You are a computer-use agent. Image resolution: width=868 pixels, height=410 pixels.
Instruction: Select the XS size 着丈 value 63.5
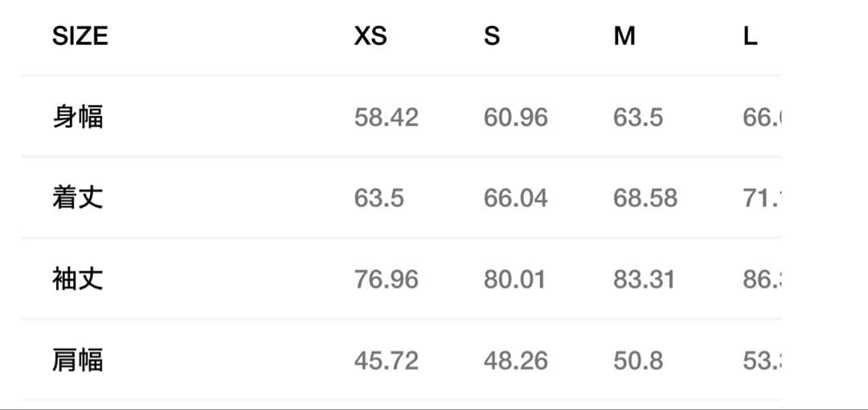(379, 198)
